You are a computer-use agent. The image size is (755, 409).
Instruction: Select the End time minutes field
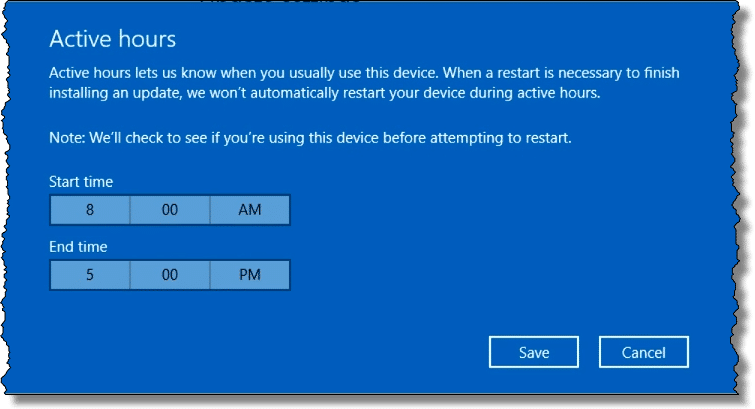169,275
